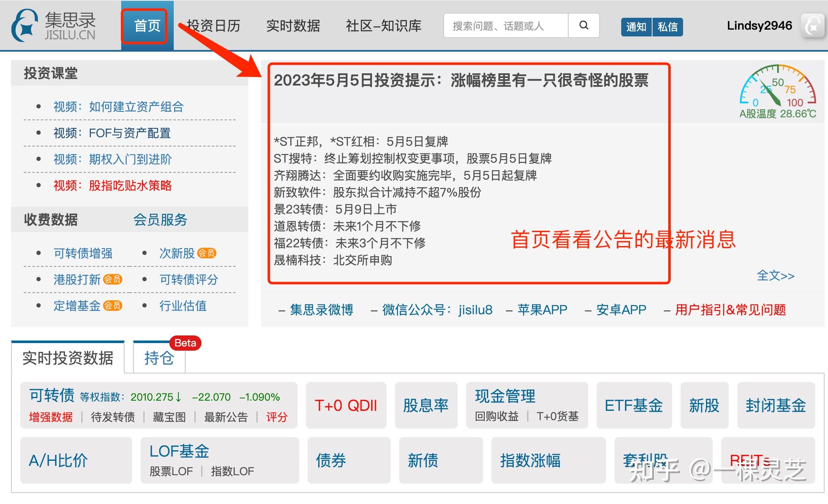Click 回购收益 link
The width and height of the screenshot is (828, 504).
(497, 416)
